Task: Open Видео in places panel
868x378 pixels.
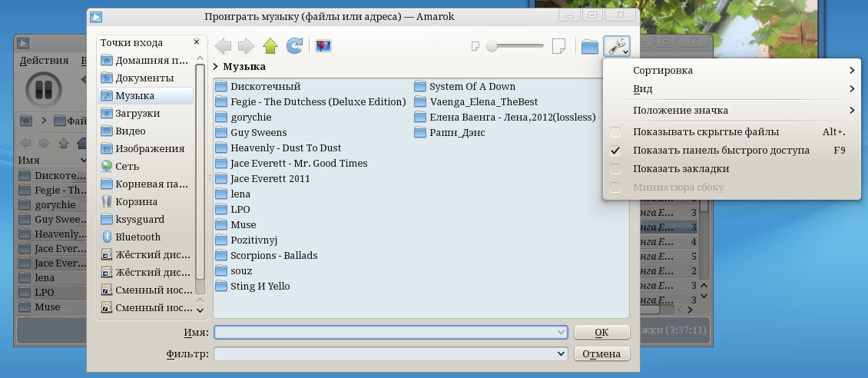Action: 146,131
